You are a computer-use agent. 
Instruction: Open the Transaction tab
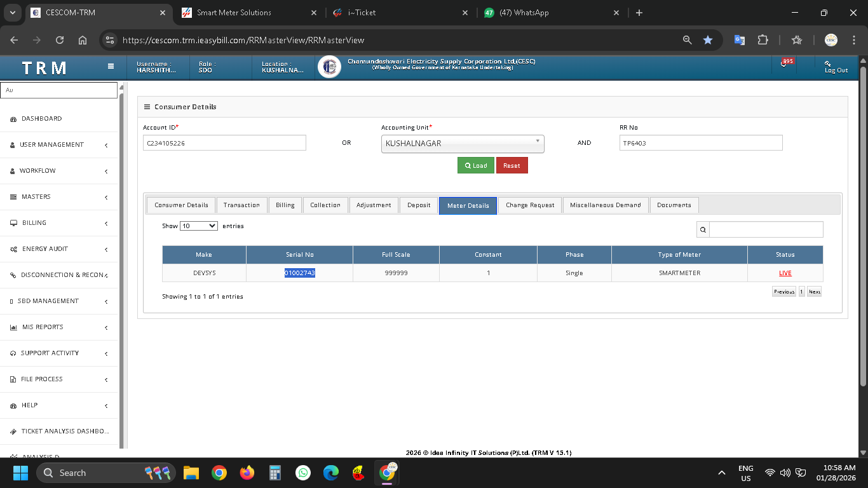pyautogui.click(x=241, y=205)
